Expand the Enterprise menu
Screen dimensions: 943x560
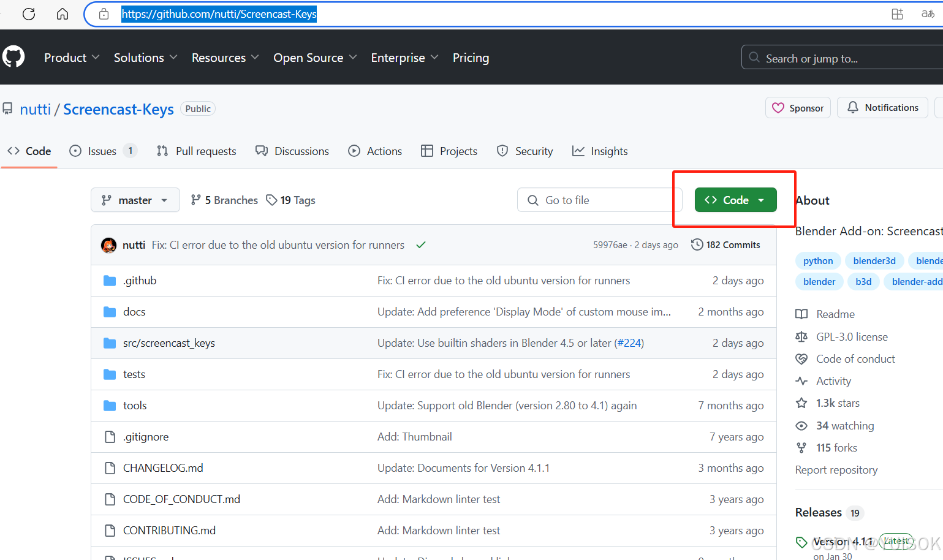pyautogui.click(x=405, y=58)
